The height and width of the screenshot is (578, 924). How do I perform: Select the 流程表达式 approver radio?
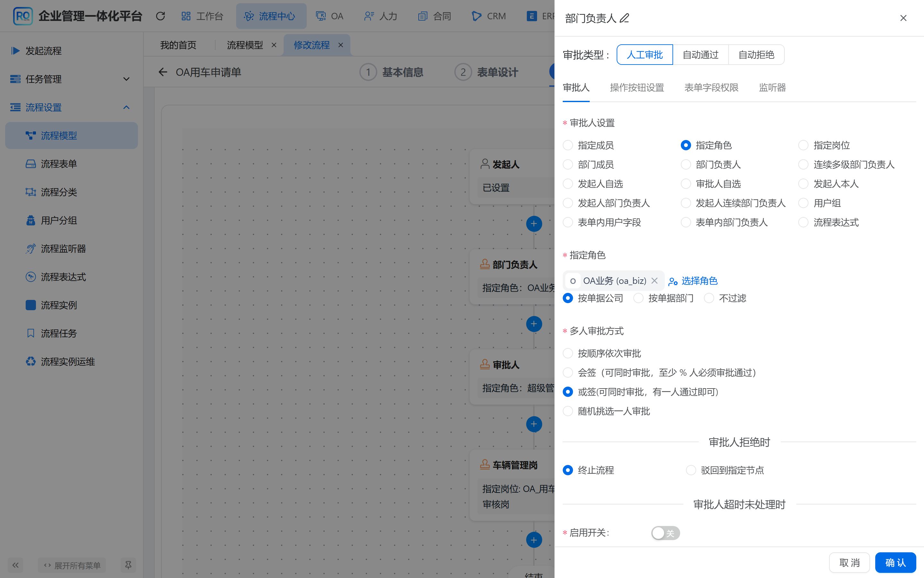click(803, 223)
